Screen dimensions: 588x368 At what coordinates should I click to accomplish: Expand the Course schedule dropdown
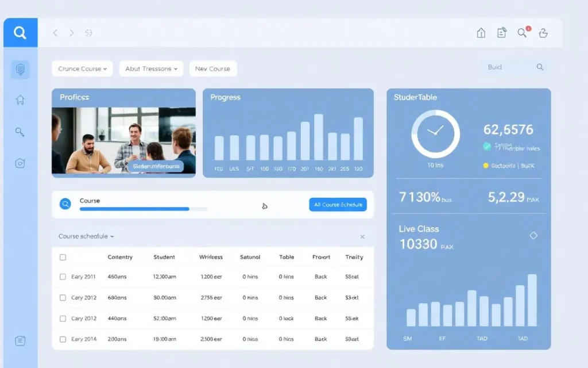[x=86, y=236]
